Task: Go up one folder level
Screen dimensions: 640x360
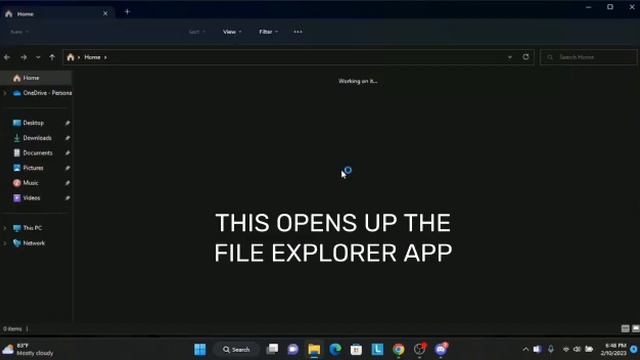Action: click(52, 57)
